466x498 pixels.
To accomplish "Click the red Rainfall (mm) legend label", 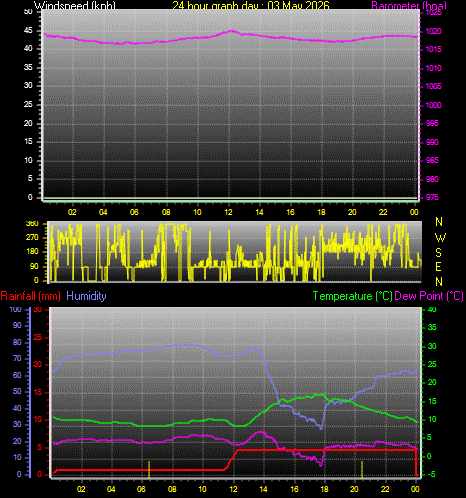I will [31, 296].
